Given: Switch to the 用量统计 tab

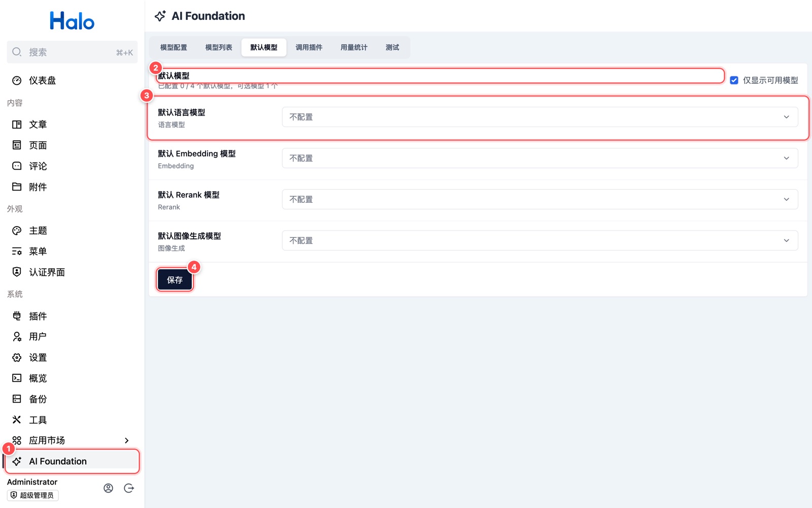Looking at the screenshot, I should (x=354, y=47).
